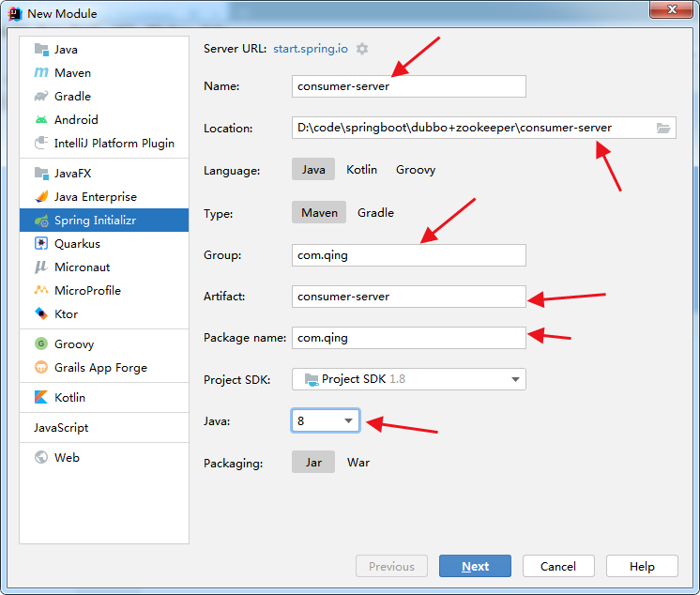Choose Gradle project type
The width and height of the screenshot is (700, 595).
375,212
